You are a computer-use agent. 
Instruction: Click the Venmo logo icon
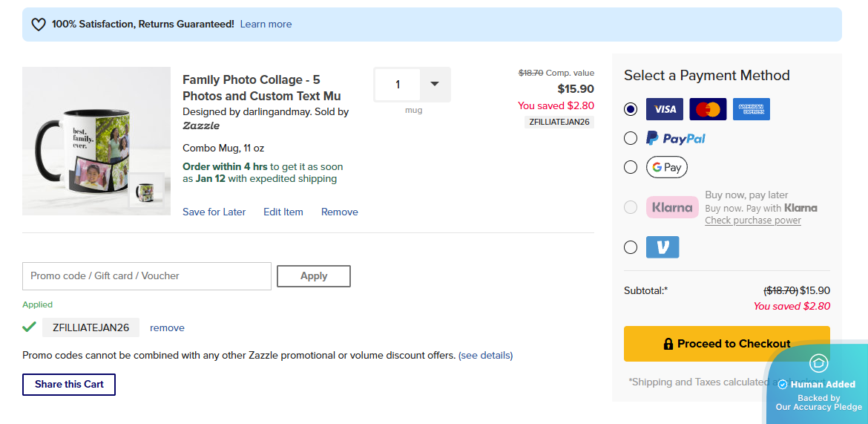662,247
